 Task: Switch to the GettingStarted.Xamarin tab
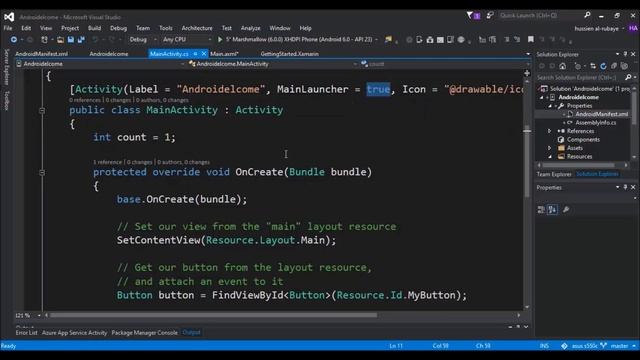289,54
